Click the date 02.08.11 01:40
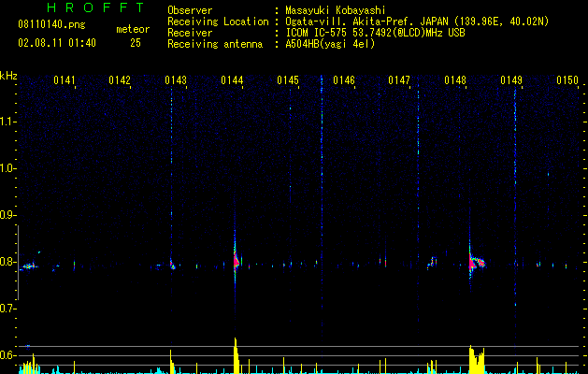The height and width of the screenshot is (374, 588). pos(57,43)
